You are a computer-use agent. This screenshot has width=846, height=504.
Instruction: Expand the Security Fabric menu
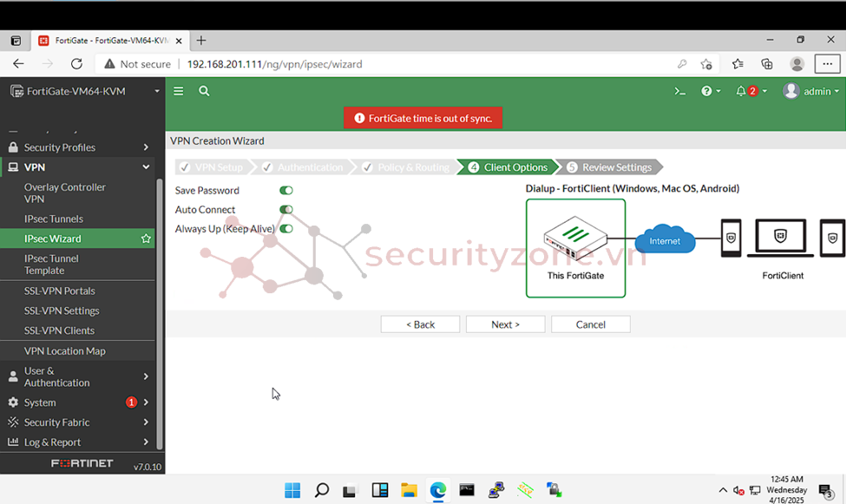(146, 422)
